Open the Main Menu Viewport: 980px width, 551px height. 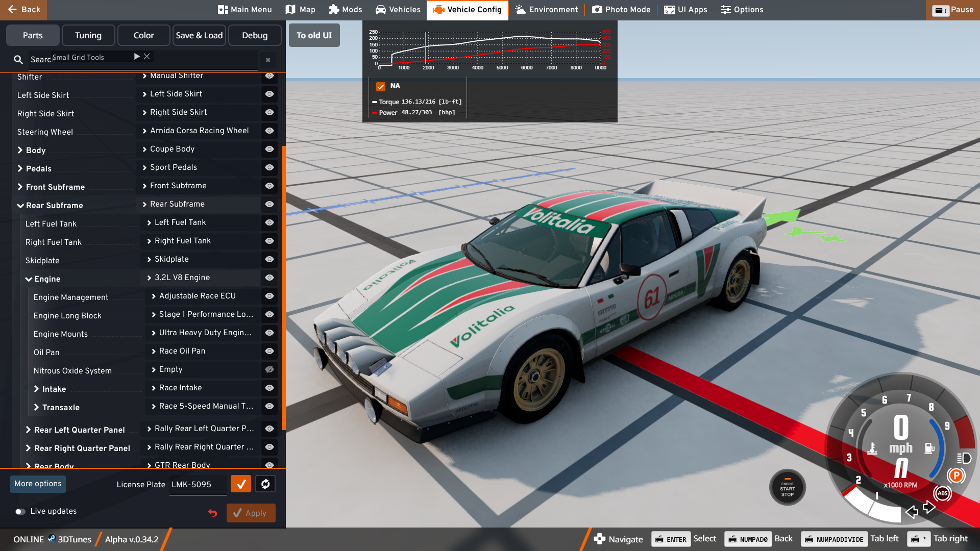click(x=245, y=10)
